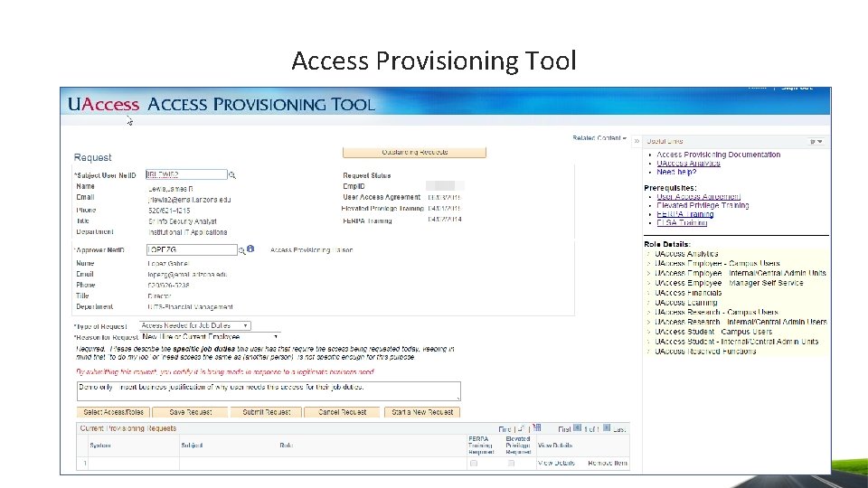
Task: Click the First link in grid navigation
Action: pyautogui.click(x=564, y=428)
